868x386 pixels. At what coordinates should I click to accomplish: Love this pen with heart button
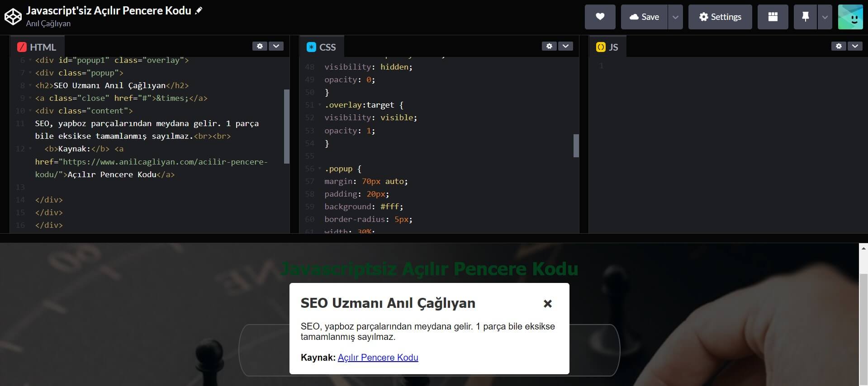tap(600, 17)
